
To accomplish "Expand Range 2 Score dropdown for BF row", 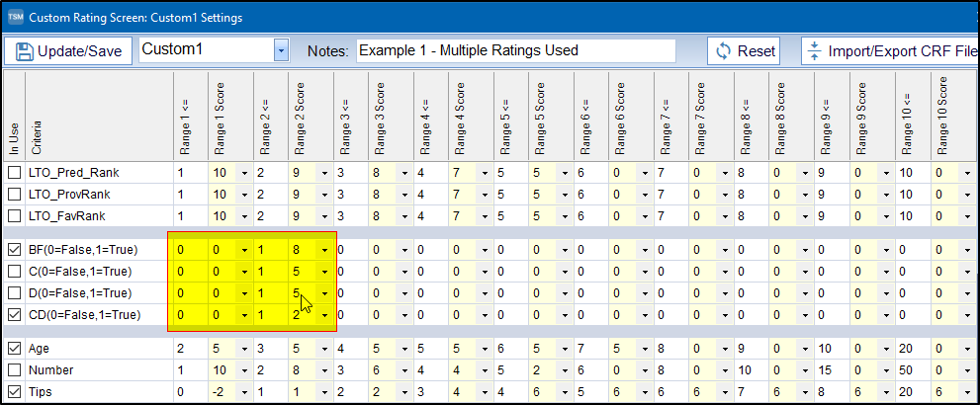I will click(x=324, y=250).
